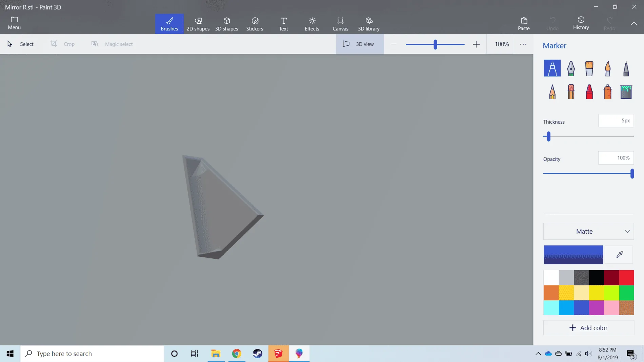Viewport: 644px width, 362px height.
Task: Open Steam from the taskbar
Action: coord(258,354)
